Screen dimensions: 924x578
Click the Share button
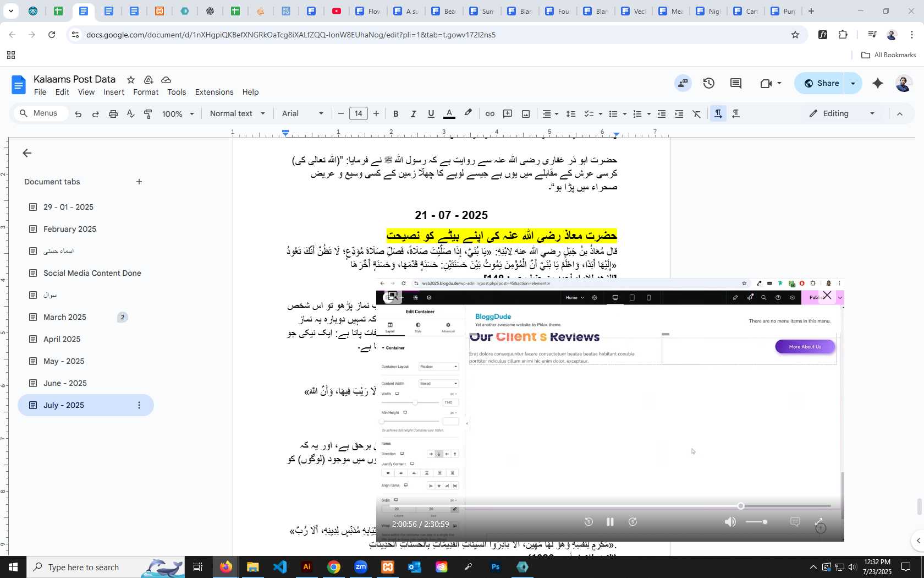point(821,84)
